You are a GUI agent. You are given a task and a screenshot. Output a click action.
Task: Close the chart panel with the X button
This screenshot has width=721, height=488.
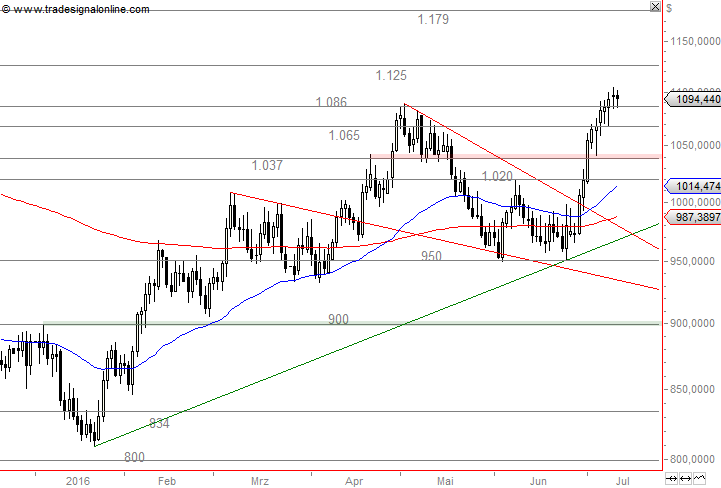pos(655,7)
